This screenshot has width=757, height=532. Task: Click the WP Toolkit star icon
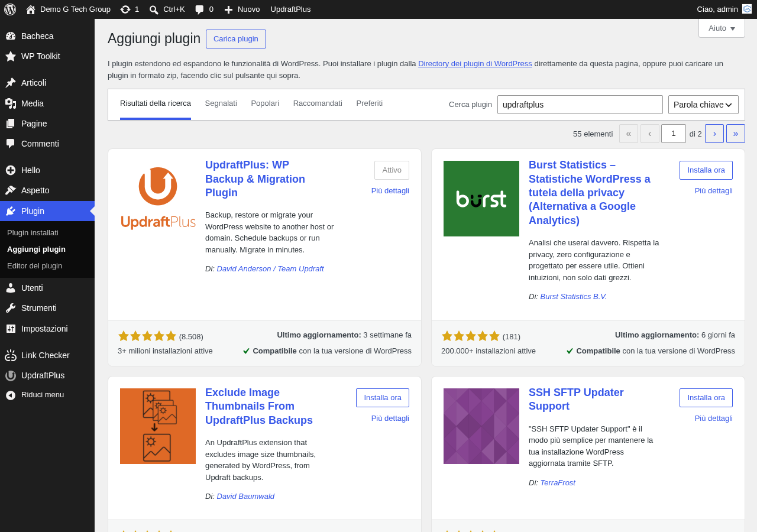tap(11, 56)
